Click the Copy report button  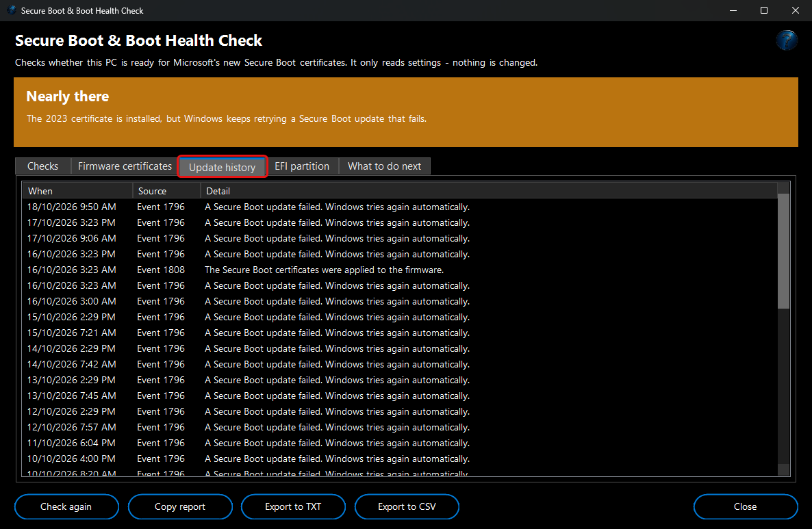point(179,506)
